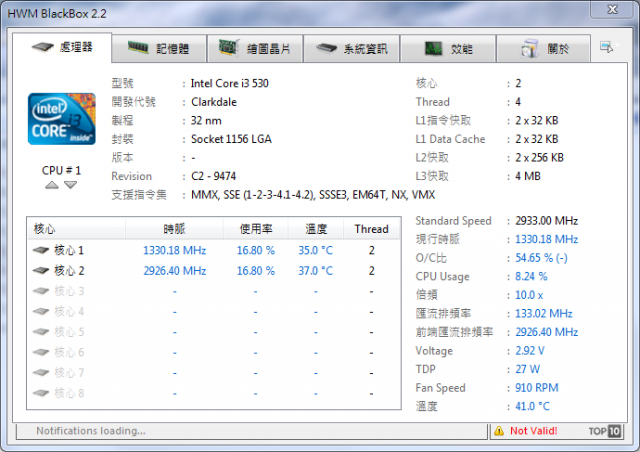The width and height of the screenshot is (640, 452).
Task: Click the 溫度 column header
Action: pyautogui.click(x=316, y=229)
